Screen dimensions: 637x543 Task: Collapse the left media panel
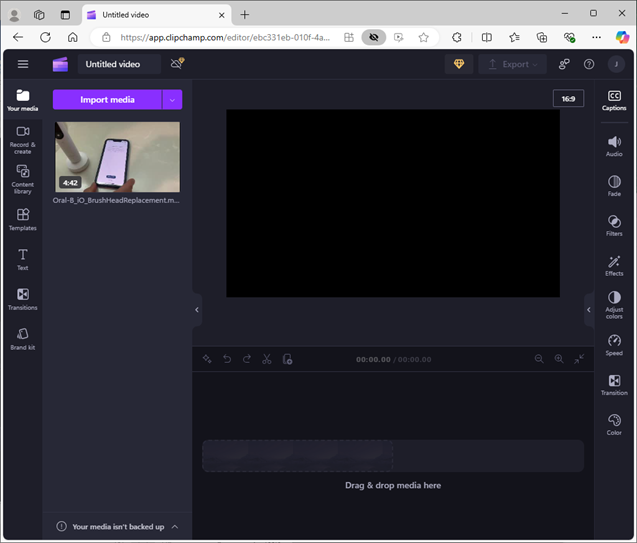(x=197, y=309)
